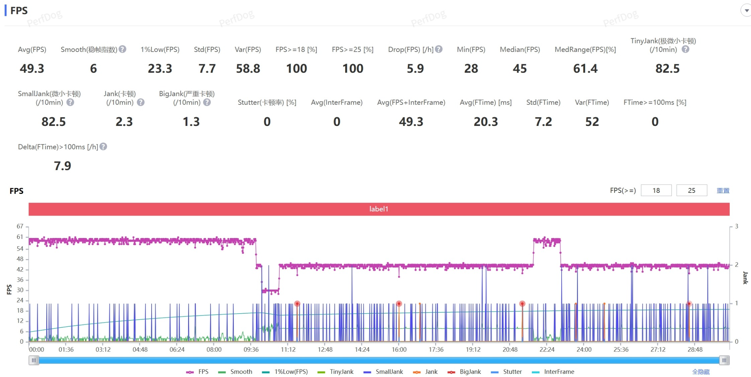This screenshot has width=751, height=377.
Task: Click the hide-all link beside the legend
Action: [701, 372]
